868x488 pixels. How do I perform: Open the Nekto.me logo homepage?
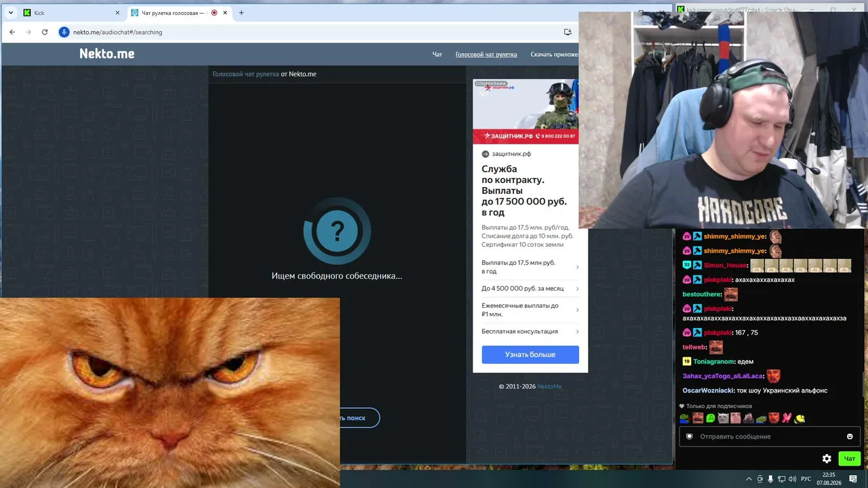[x=107, y=54]
